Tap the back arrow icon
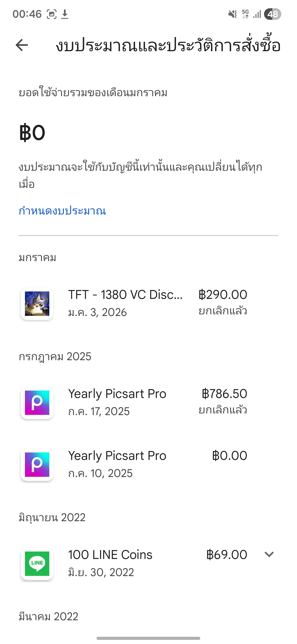The height and width of the screenshot is (644, 297). coord(22,45)
